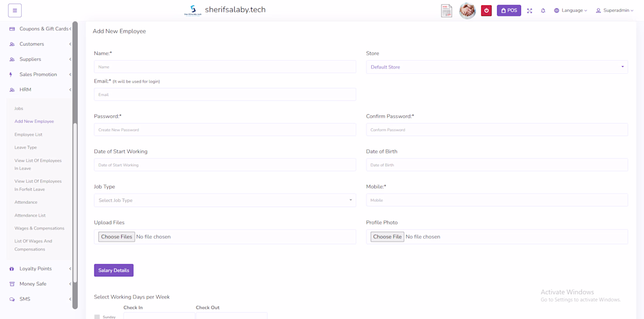Screen dimensions: 644x319
Task: Click the Loyalty Points gift icon
Action: [x=12, y=269]
